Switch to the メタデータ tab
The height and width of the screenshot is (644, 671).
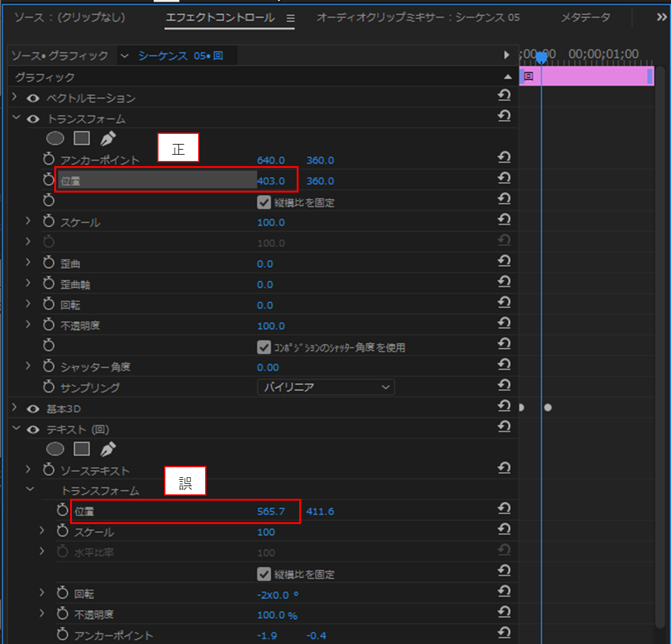pos(585,18)
